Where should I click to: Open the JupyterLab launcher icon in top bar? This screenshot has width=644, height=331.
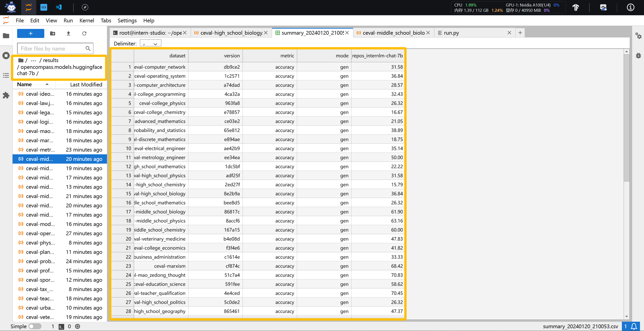28,7
